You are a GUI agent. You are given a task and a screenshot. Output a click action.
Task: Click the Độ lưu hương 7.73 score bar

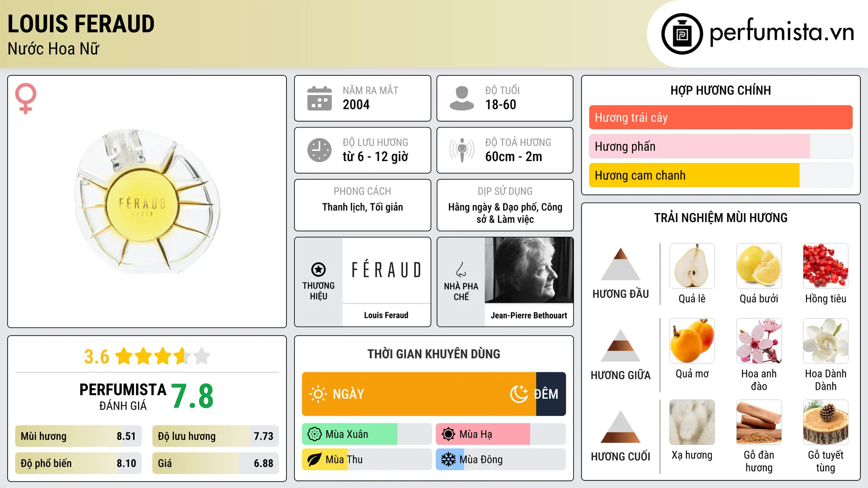tap(215, 436)
